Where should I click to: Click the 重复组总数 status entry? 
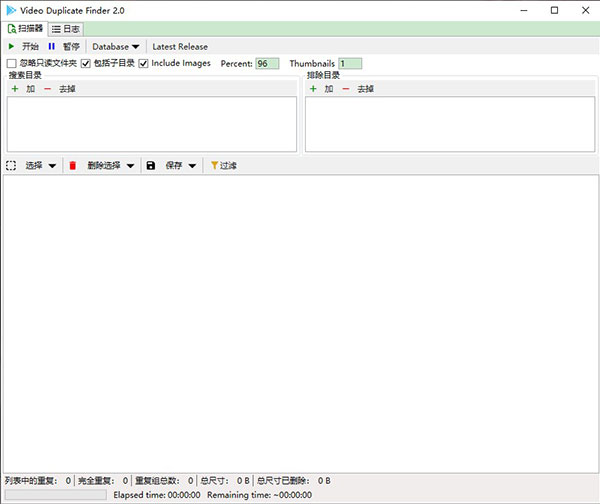[x=164, y=481]
